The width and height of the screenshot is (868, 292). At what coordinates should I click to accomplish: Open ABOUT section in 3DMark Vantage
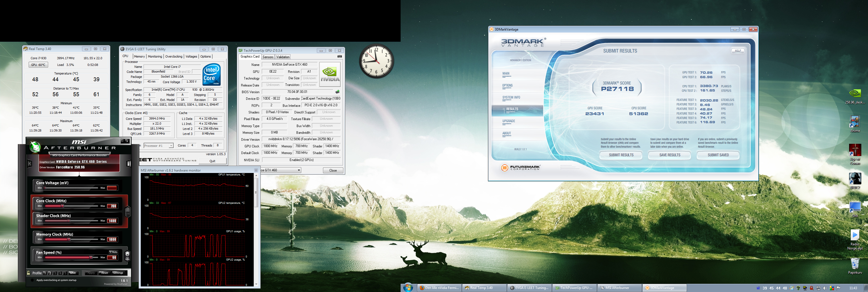coord(506,133)
